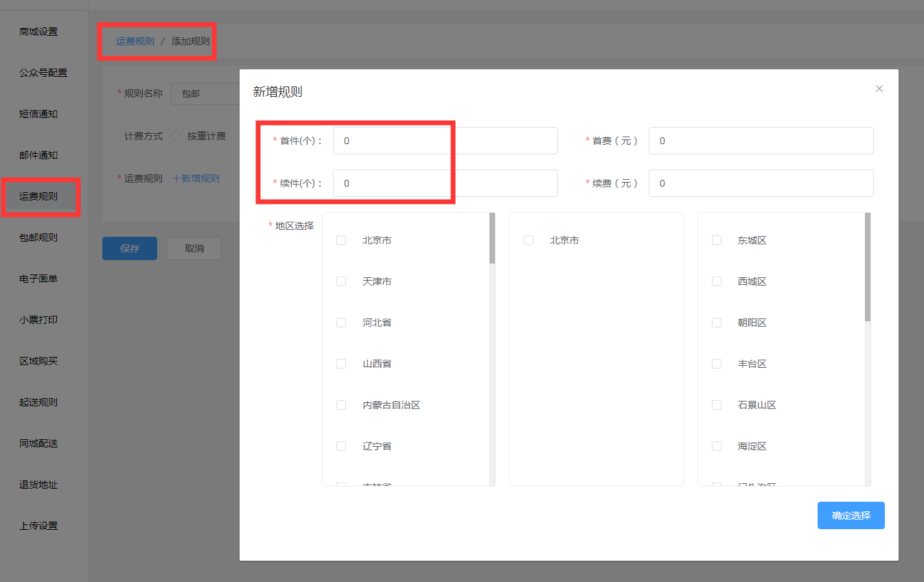Focus the 规则名称 field containing 包邮

205,93
